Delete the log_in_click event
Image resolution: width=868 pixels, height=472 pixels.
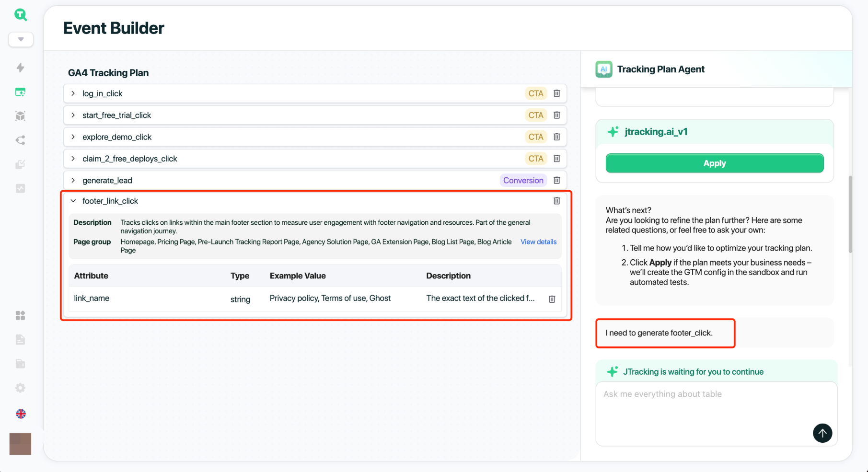click(556, 93)
